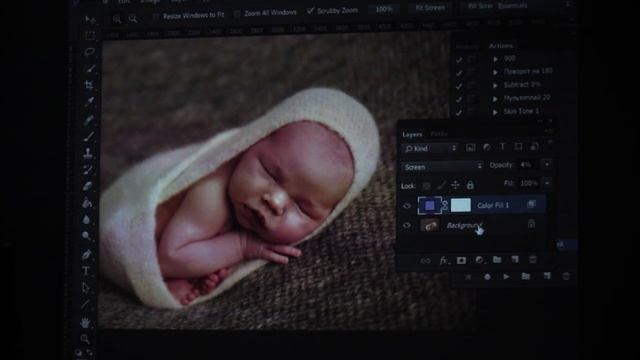Filter layers by adjustment type icon
Viewport: 640px width, 360px height.
487,147
